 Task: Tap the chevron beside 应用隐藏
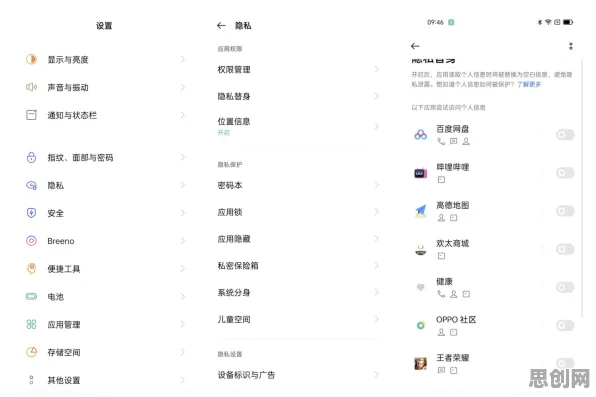coord(376,238)
